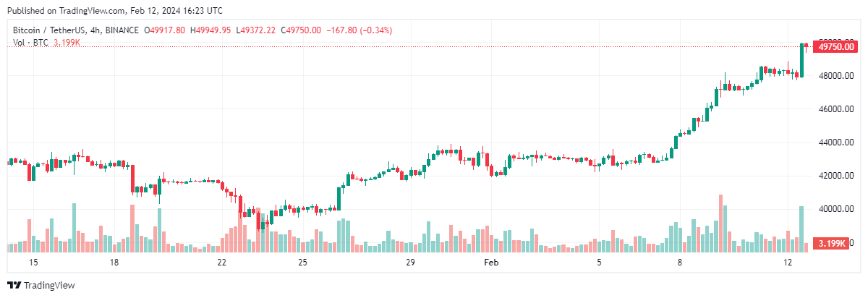Click the date label 22 on time axis
The height and width of the screenshot is (298, 868).
coord(222,261)
